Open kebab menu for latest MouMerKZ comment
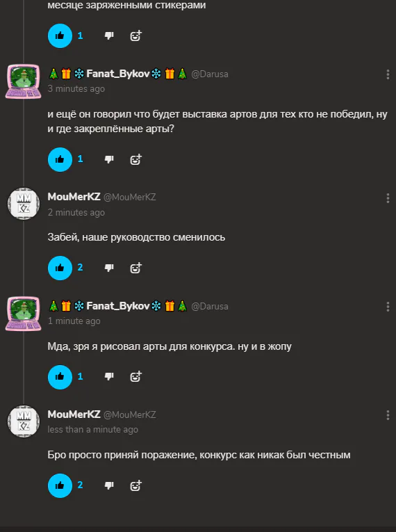The image size is (396, 532). pyautogui.click(x=388, y=415)
